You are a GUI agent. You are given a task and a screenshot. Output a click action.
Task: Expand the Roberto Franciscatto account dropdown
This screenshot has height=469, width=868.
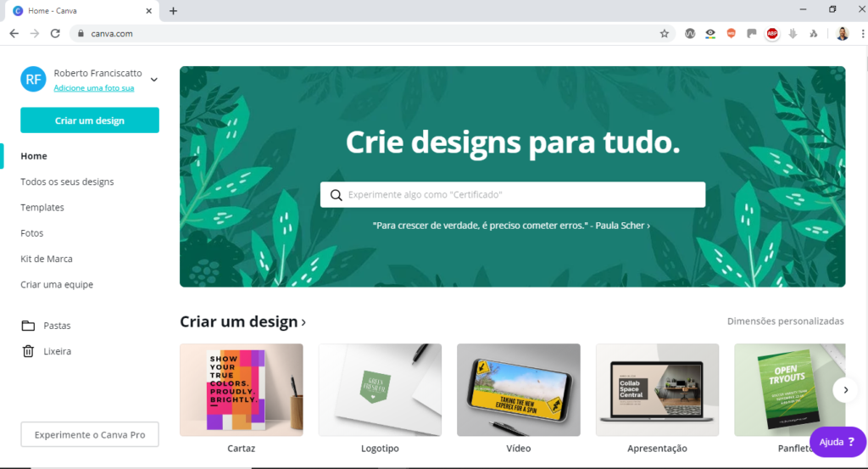point(154,80)
